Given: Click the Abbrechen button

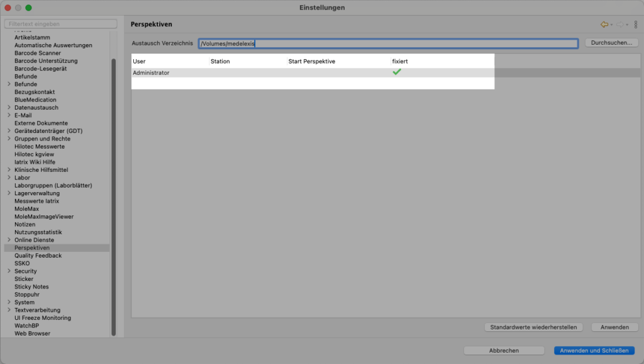Looking at the screenshot, I should (504, 351).
